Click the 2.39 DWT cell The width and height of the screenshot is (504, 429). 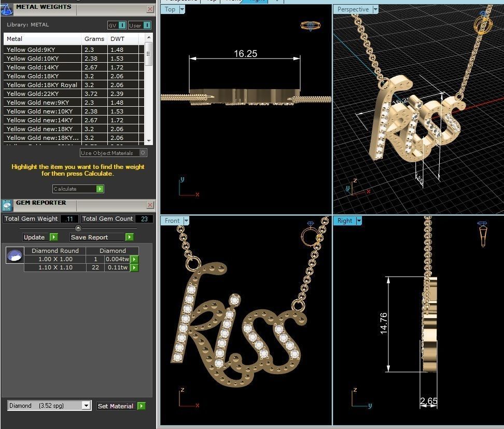click(x=123, y=94)
